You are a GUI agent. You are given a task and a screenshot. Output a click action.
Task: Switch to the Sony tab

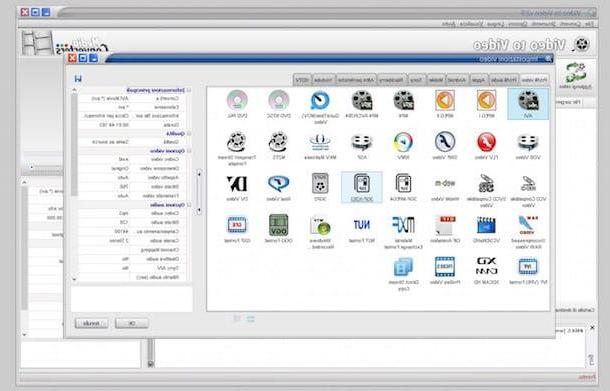[x=416, y=80]
